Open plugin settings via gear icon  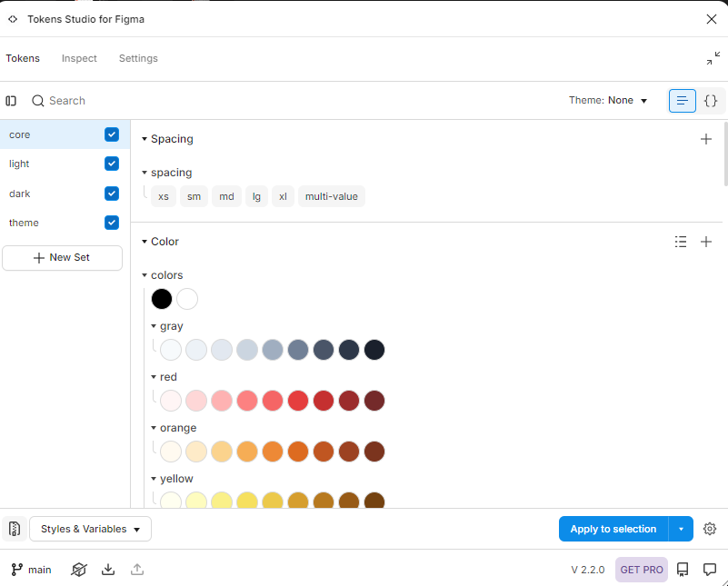point(710,529)
